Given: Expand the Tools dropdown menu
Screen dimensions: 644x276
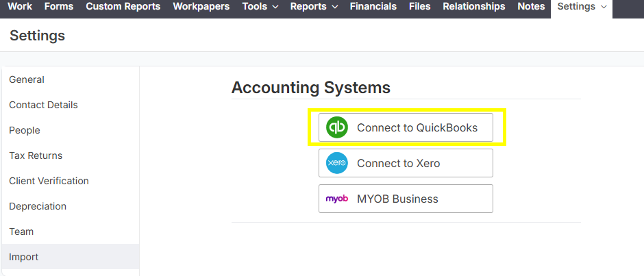Looking at the screenshot, I should [260, 7].
